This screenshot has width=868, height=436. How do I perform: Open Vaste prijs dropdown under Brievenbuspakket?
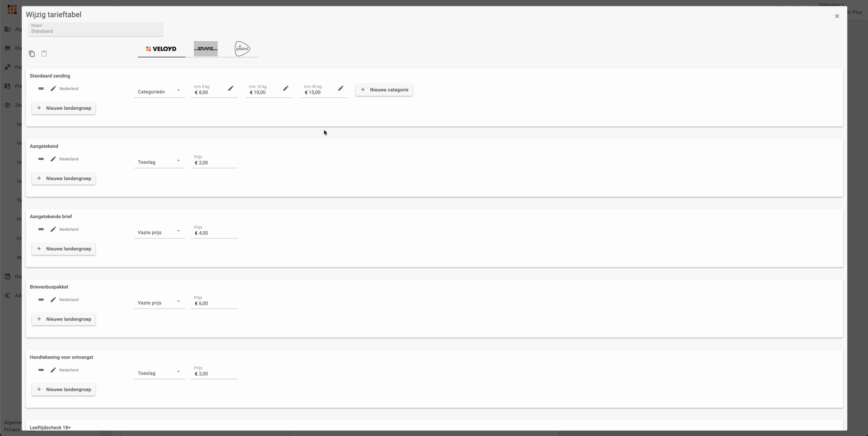[159, 302]
